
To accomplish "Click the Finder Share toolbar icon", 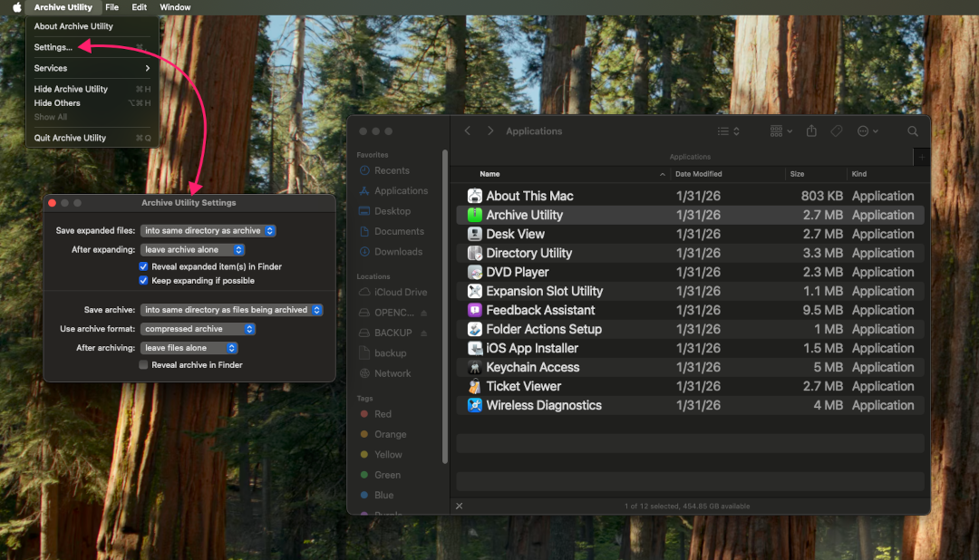I will 811,130.
